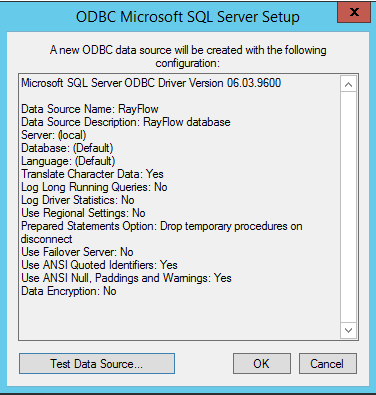Click the scrollbar up arrow
This screenshot has width=376, height=395.
click(348, 84)
